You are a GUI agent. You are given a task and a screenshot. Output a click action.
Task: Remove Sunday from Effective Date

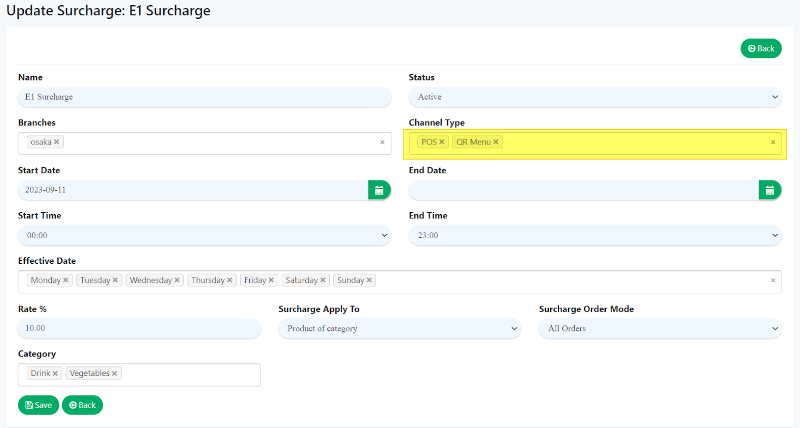click(x=369, y=280)
